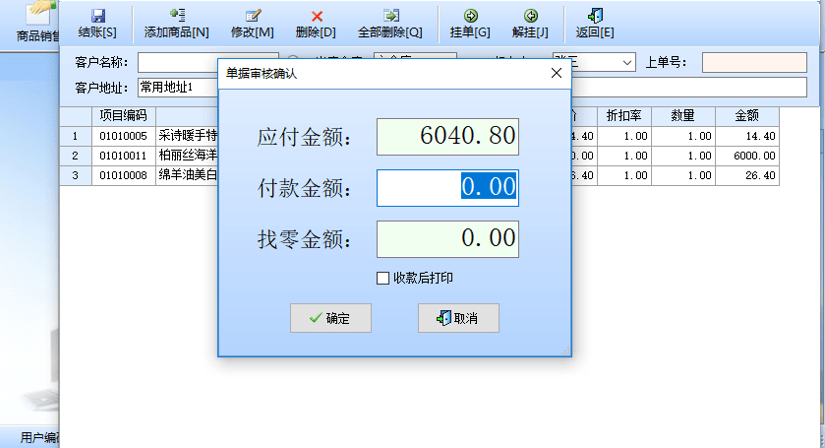Select the row header number 1
Screen dimensions: 825x448
(x=76, y=136)
